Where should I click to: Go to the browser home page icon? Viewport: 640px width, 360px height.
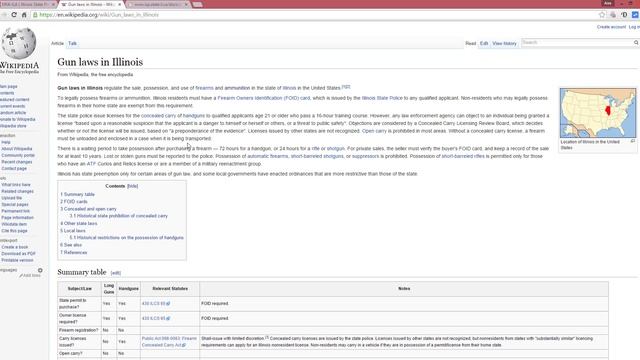pyautogui.click(x=24, y=15)
